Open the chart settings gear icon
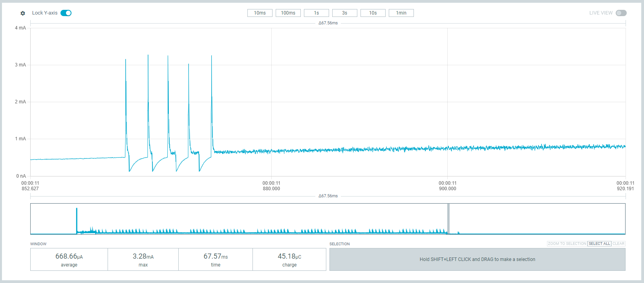The height and width of the screenshot is (283, 644). [x=23, y=13]
